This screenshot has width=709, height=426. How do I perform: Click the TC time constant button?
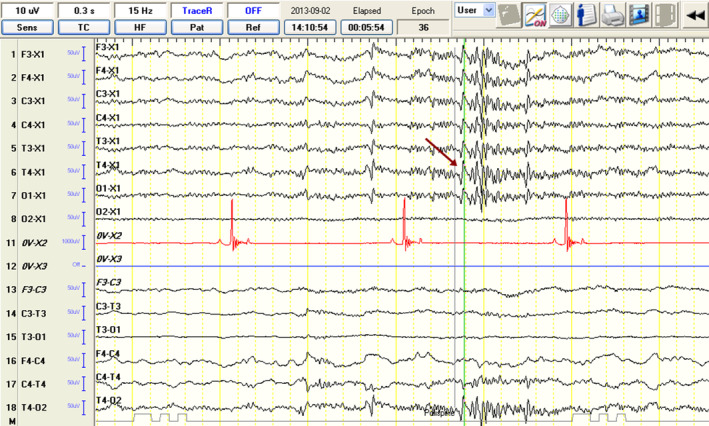83,27
